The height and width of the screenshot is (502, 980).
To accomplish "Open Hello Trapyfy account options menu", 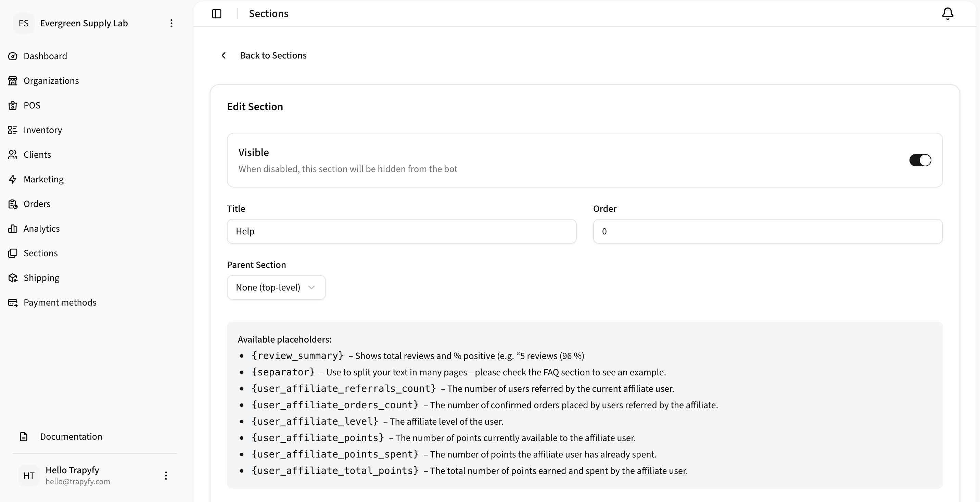I will [166, 476].
